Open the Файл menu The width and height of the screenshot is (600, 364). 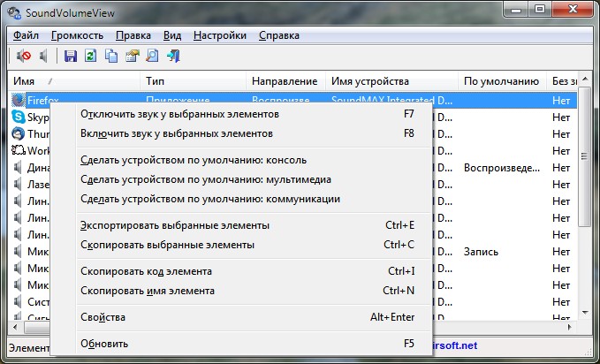26,35
